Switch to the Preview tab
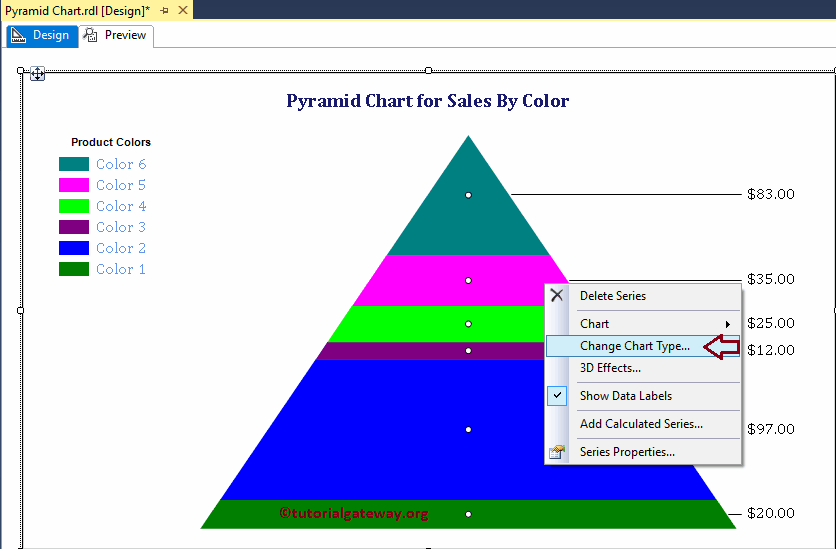This screenshot has height=549, width=836. coord(116,36)
